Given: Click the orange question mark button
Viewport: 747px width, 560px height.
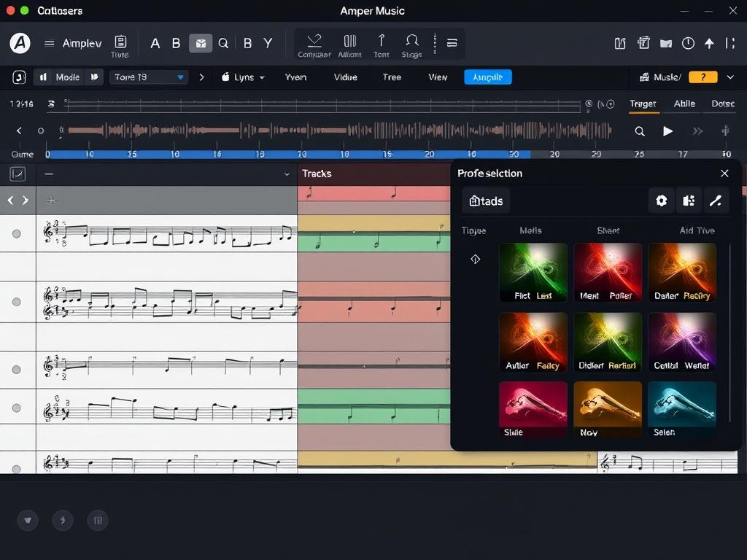Looking at the screenshot, I should (x=703, y=77).
